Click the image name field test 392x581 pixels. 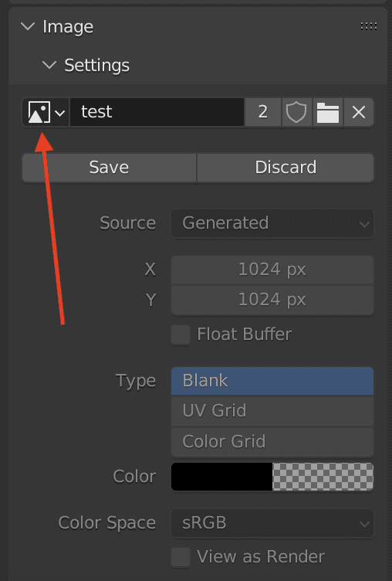(157, 112)
